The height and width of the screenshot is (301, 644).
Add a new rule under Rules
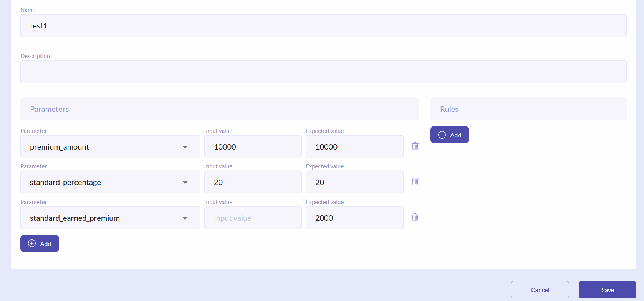[449, 135]
